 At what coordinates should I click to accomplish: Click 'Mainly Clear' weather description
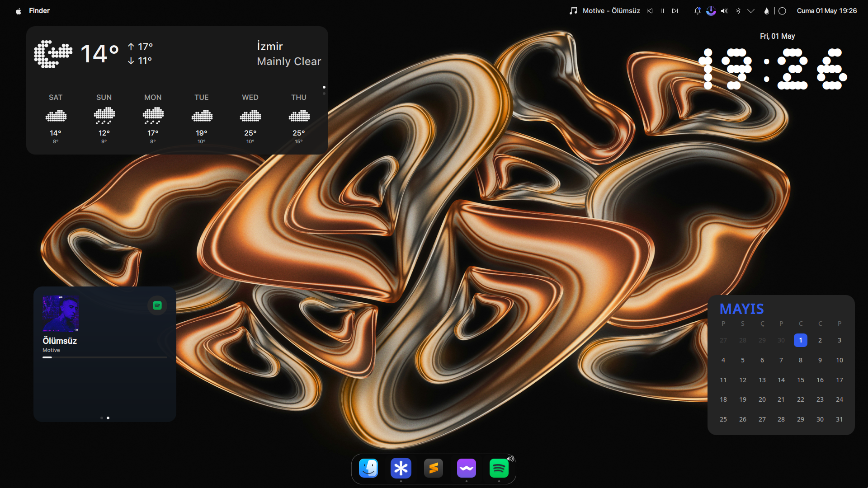coord(289,61)
